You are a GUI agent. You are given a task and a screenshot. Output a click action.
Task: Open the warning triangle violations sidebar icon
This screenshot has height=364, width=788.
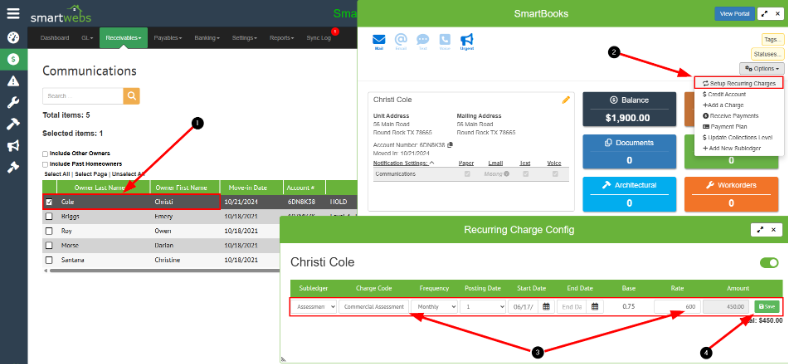pos(13,81)
